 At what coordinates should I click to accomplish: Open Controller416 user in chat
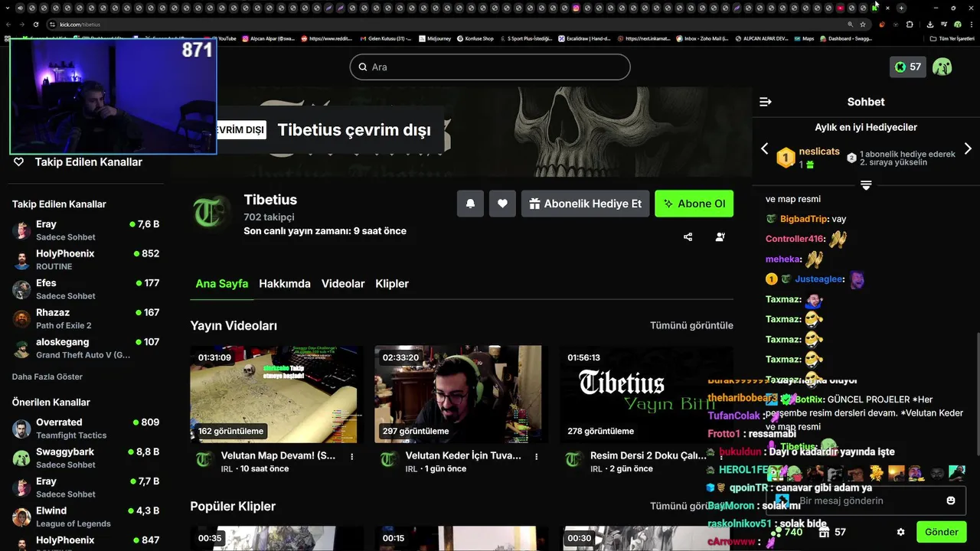coord(795,239)
